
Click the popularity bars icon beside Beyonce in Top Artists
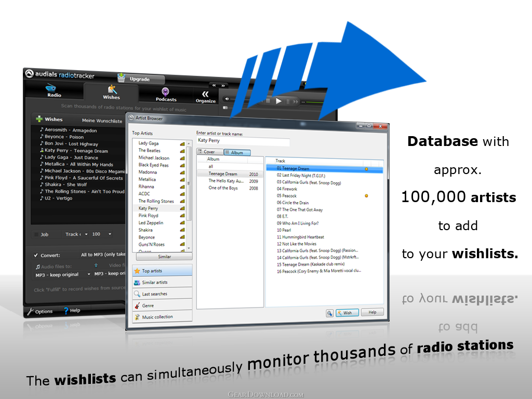pyautogui.click(x=182, y=237)
